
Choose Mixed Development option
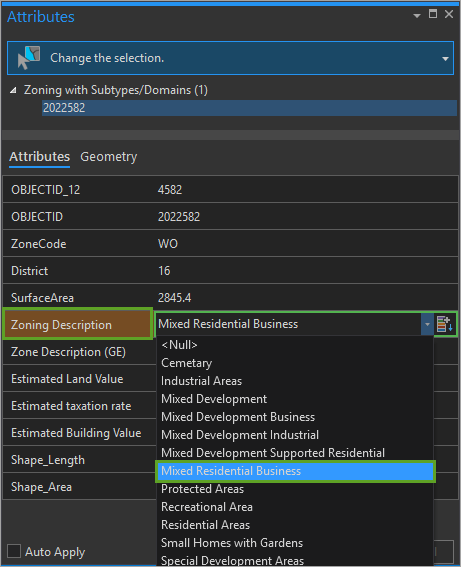[295, 399]
